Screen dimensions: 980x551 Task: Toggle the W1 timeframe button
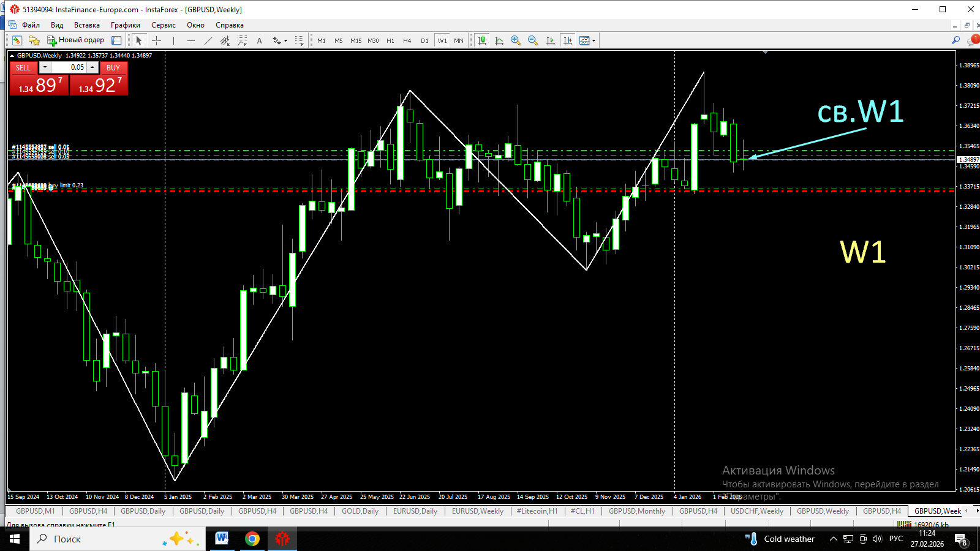click(442, 40)
